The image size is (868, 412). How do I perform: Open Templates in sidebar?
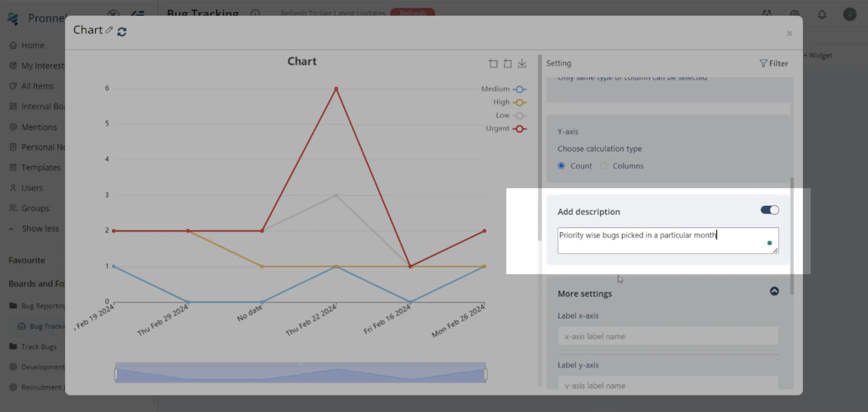(x=41, y=168)
